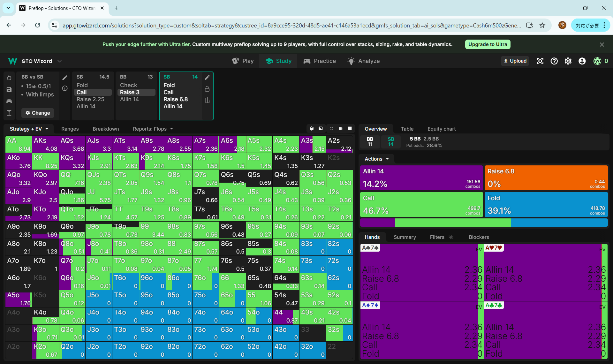Viewport: 613px width, 364px height.
Task: Toggle the half-filled square contrast view icon
Action: coord(321,129)
